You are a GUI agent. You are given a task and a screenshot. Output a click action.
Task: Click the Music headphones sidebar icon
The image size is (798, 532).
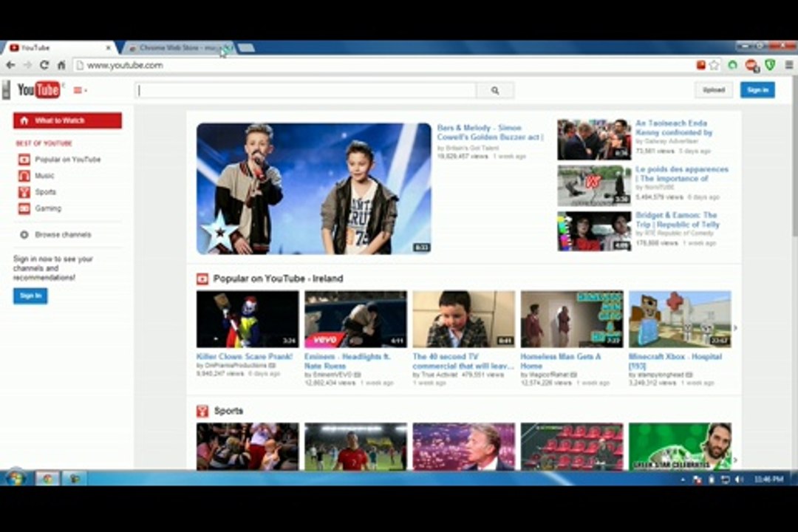(24, 176)
